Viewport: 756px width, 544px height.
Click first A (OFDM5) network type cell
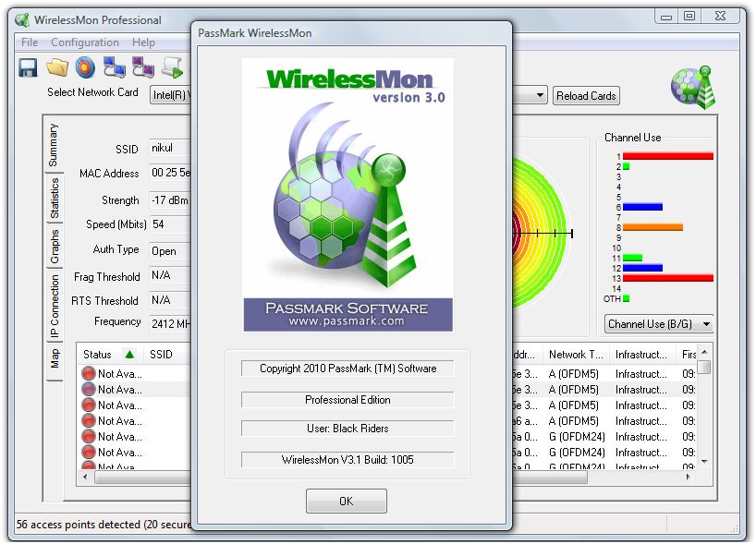573,374
